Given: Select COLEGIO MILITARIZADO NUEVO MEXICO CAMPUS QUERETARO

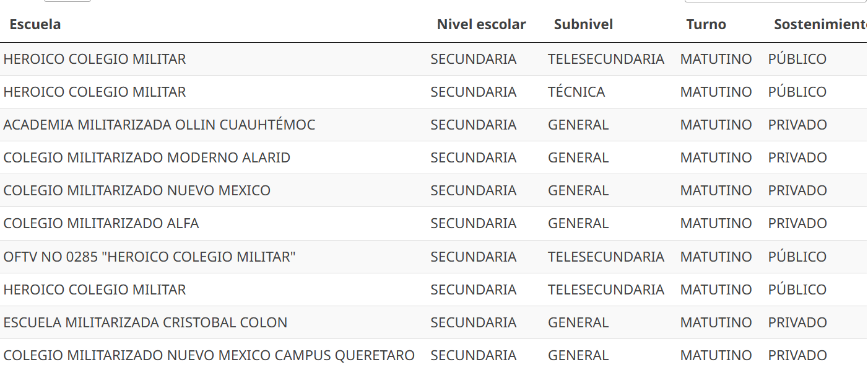Looking at the screenshot, I should [x=209, y=355].
